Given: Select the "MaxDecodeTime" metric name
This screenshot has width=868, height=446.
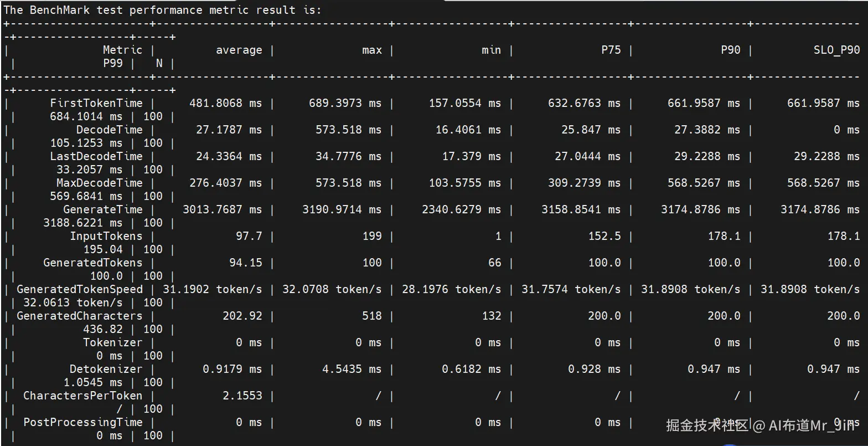Looking at the screenshot, I should point(99,183).
